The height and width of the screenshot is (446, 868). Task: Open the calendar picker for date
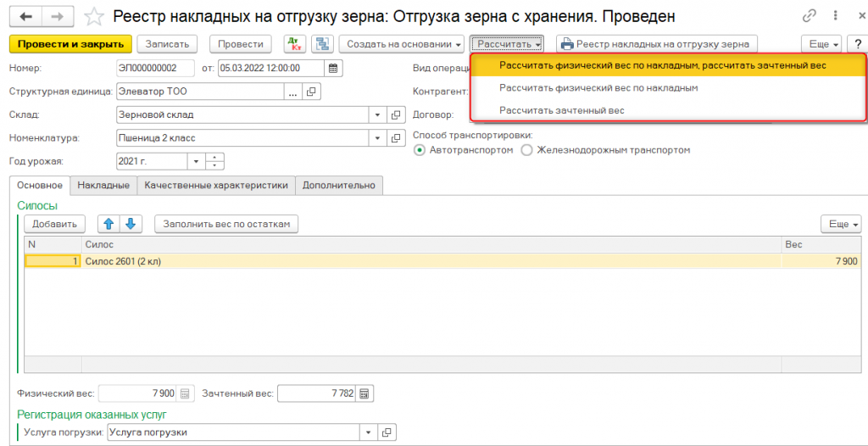333,68
